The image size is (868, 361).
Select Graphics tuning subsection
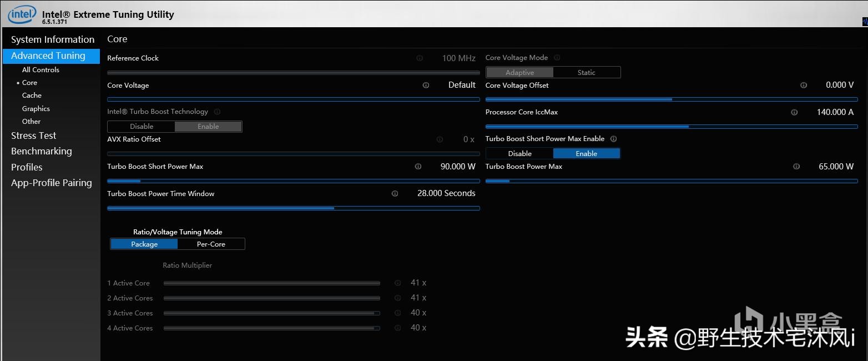(36, 109)
